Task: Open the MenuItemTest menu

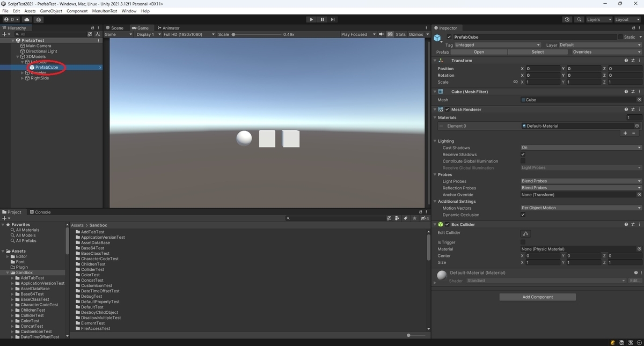Action: pos(105,11)
